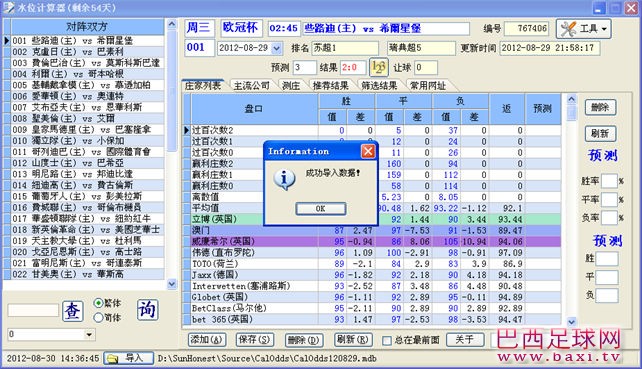The height and width of the screenshot is (369, 642).
Task: Select match row 003 費倫巴治(主)
Action: pos(88,63)
